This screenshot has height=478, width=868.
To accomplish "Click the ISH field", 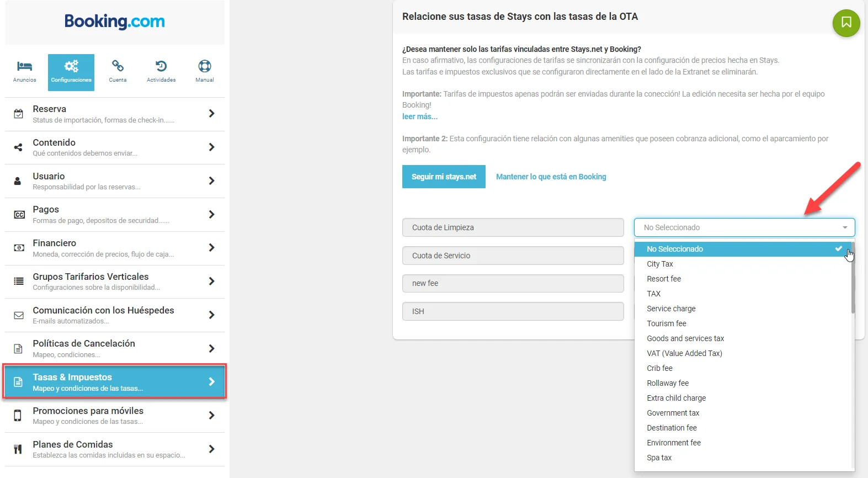I will tap(513, 311).
